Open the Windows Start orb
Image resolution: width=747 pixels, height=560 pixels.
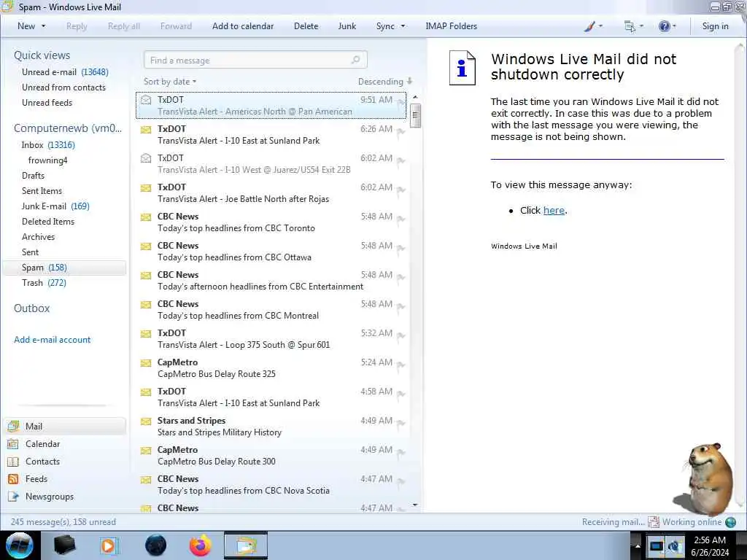(x=19, y=545)
